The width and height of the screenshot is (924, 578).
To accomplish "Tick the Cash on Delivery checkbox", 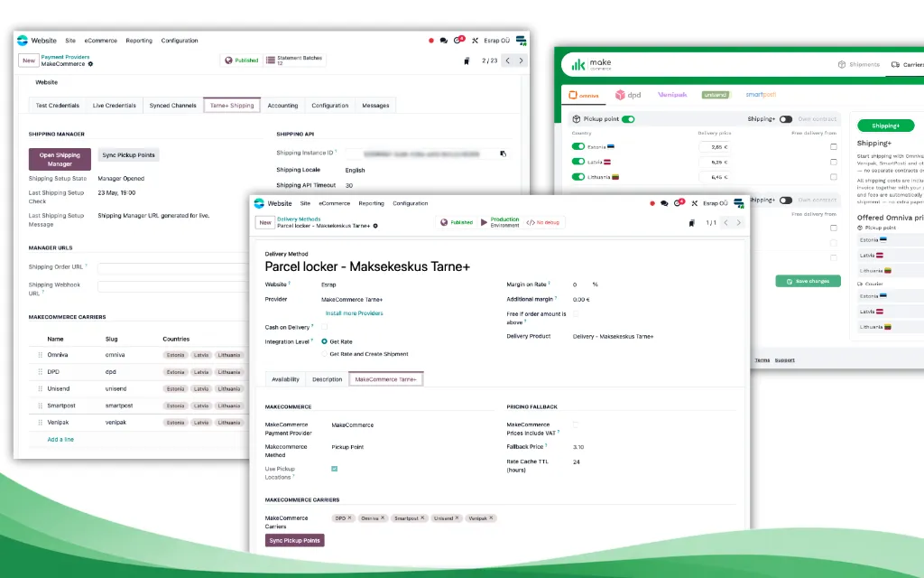I will pyautogui.click(x=324, y=327).
